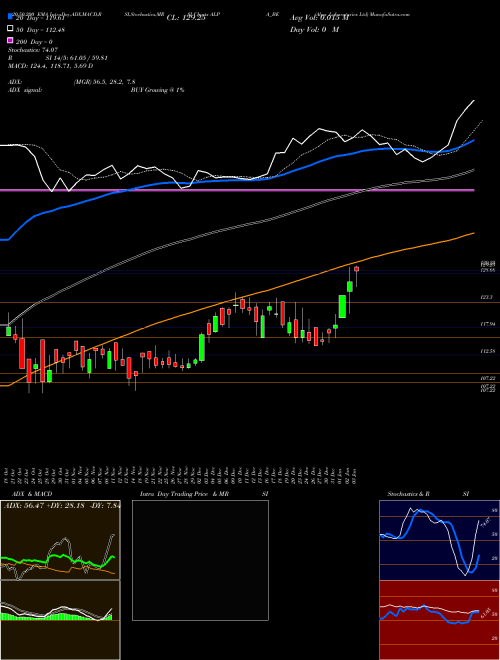Click the 'Stochastics: 74.07' reading
The height and width of the screenshot is (660, 500).
coord(32,50)
